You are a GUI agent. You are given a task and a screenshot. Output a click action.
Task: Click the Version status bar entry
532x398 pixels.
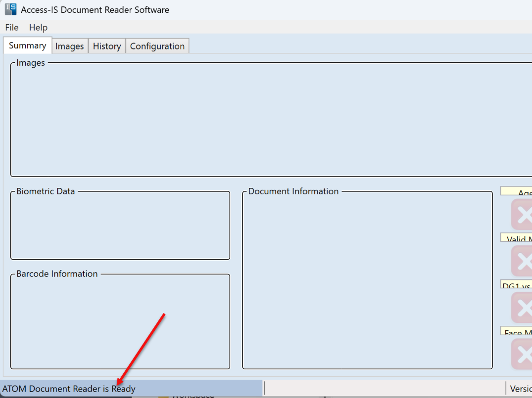click(521, 389)
